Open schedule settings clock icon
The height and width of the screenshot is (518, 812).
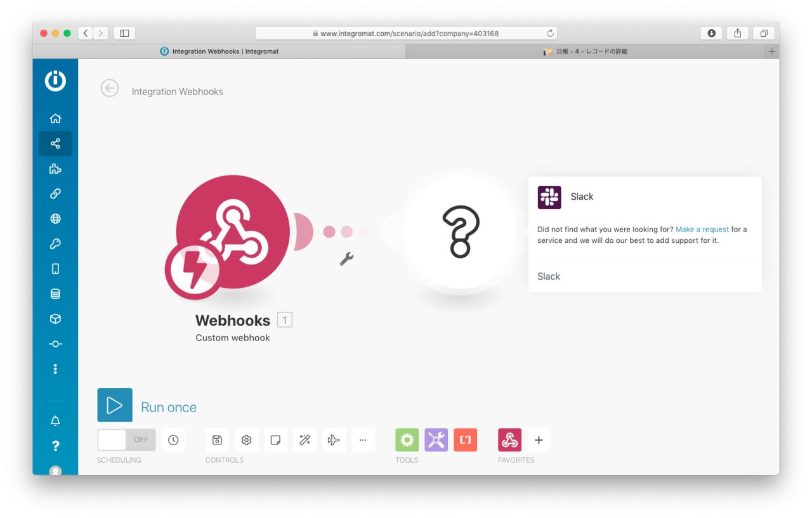(x=173, y=440)
